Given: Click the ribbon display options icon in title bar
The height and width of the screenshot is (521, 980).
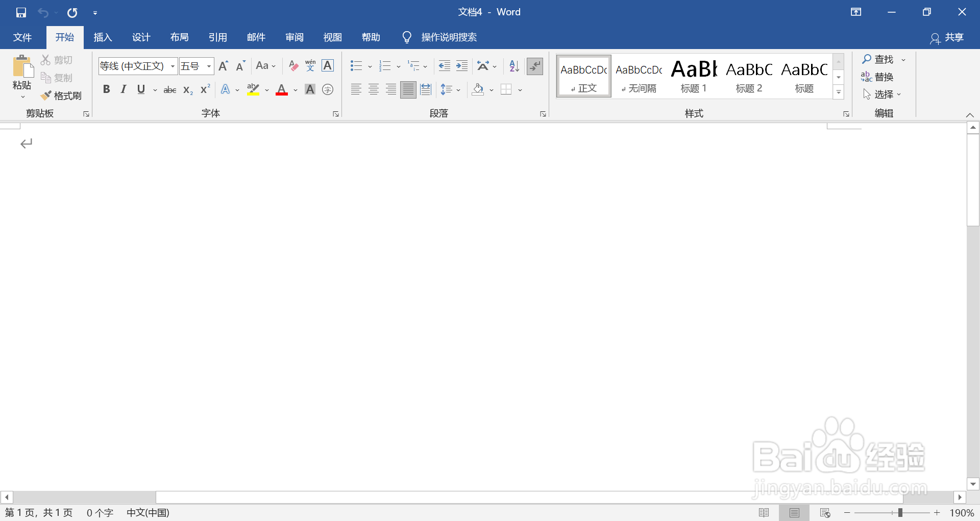Looking at the screenshot, I should click(x=856, y=12).
